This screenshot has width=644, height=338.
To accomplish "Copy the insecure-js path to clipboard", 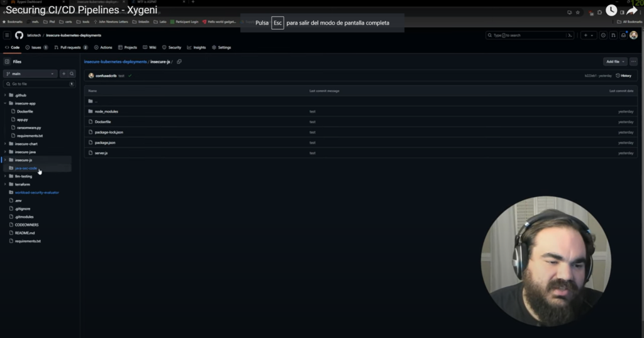I will pyautogui.click(x=179, y=62).
